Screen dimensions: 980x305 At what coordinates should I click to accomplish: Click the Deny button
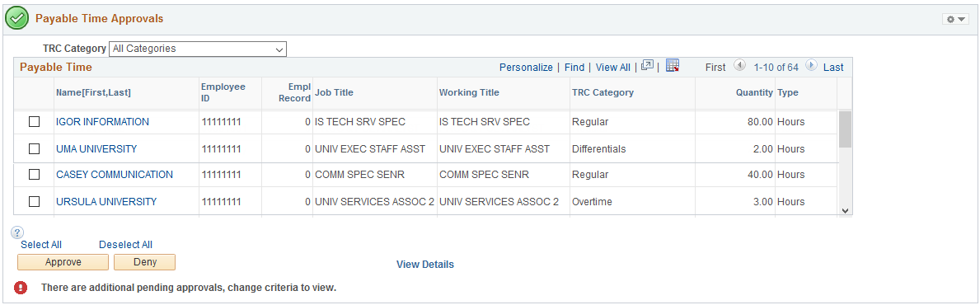point(144,262)
